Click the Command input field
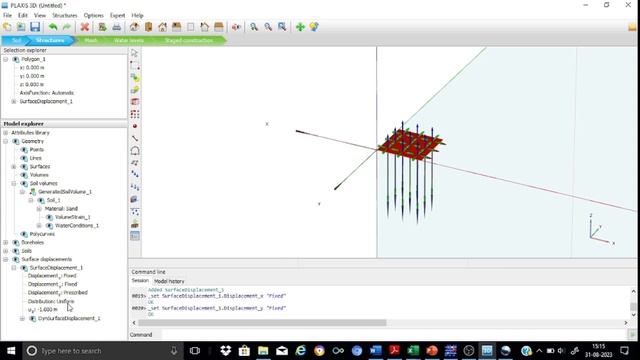Image resolution: width=640 pixels, height=360 pixels. coord(394,335)
